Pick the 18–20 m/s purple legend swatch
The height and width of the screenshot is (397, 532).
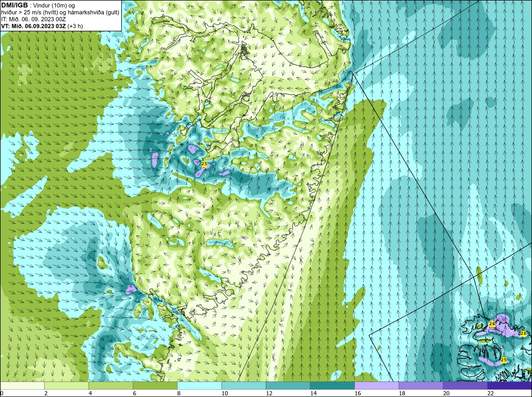421,385
